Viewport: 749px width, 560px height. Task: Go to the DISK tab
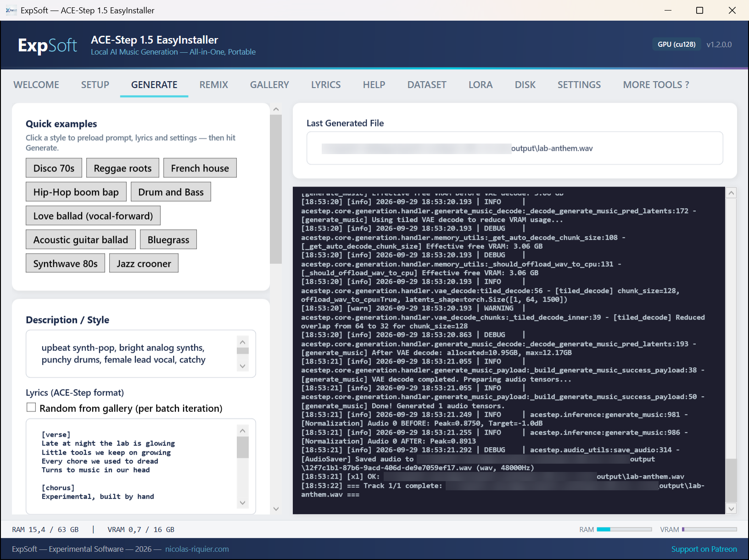525,85
